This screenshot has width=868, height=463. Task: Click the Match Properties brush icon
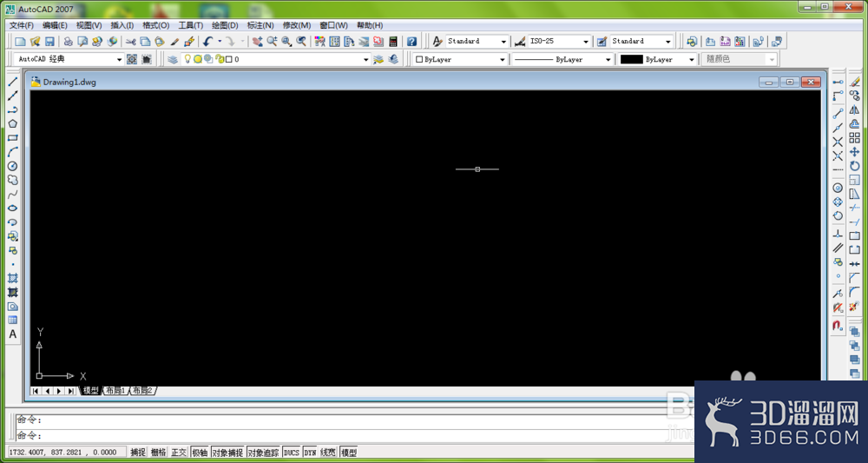(174, 42)
